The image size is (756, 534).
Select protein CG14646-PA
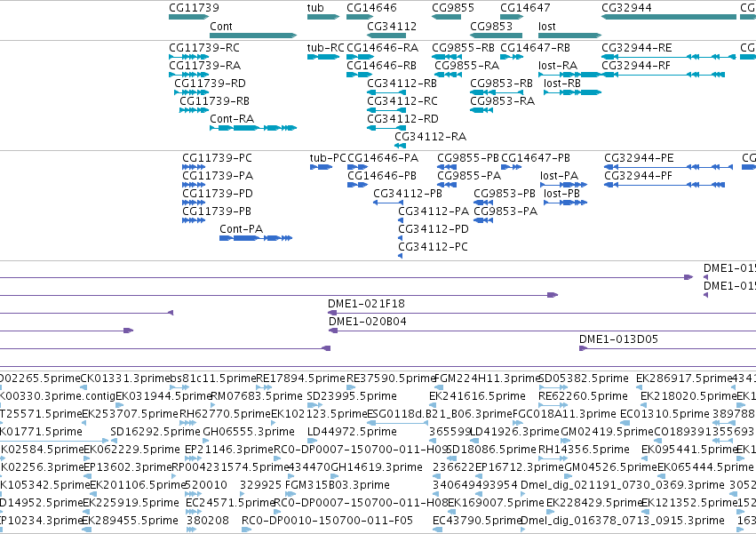[358, 167]
